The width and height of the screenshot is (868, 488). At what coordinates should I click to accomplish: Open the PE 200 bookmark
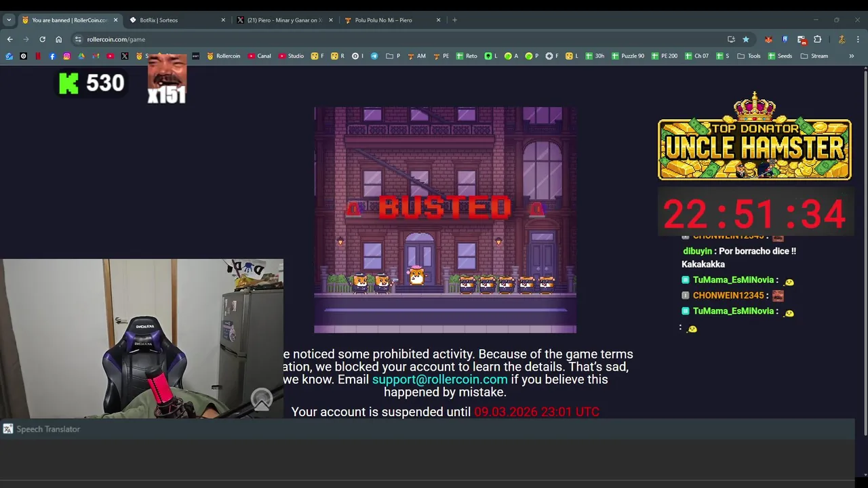pos(665,56)
